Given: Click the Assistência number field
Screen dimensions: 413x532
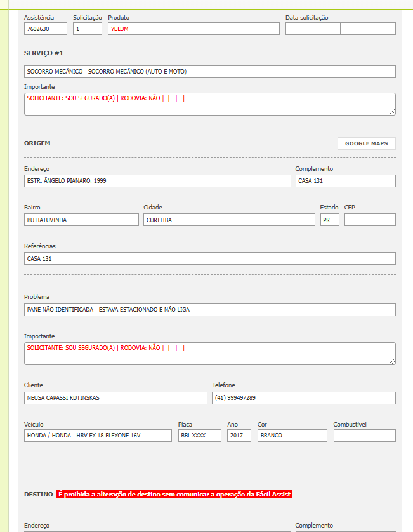Looking at the screenshot, I should pos(46,29).
